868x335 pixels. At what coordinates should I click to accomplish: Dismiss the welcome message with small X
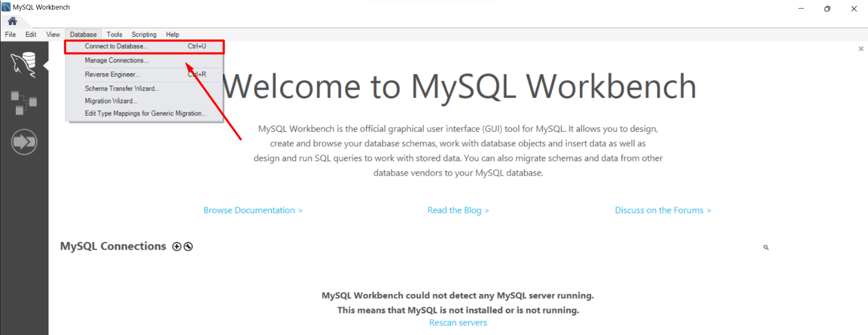861,49
